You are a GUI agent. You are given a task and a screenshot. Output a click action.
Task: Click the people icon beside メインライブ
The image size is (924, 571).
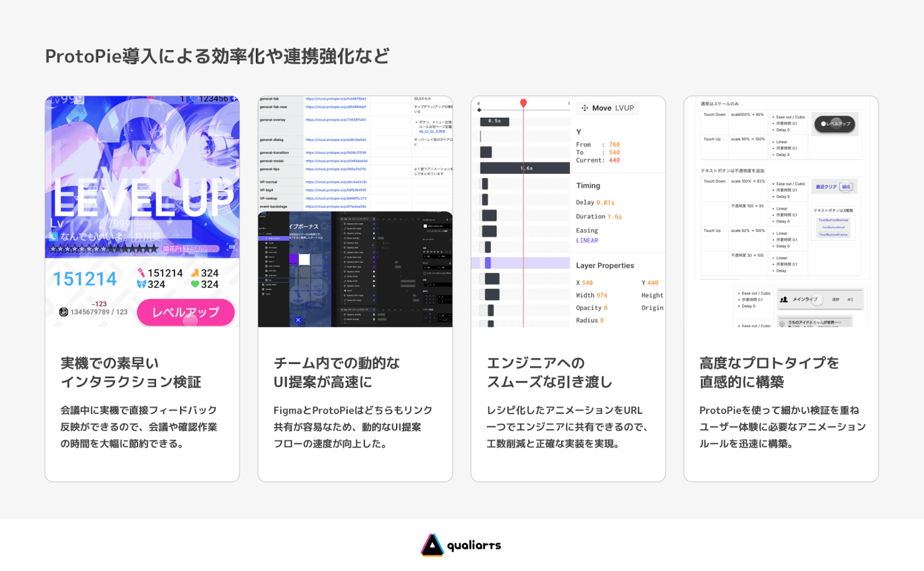(784, 299)
